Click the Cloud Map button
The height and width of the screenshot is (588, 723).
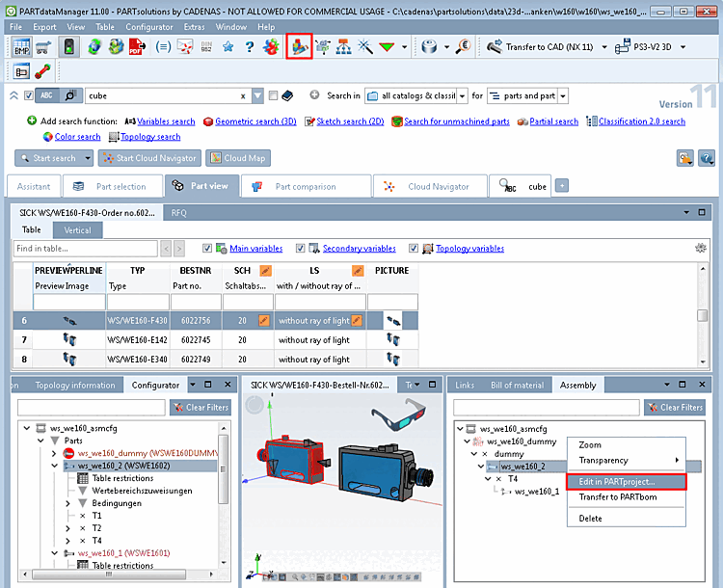tap(238, 158)
